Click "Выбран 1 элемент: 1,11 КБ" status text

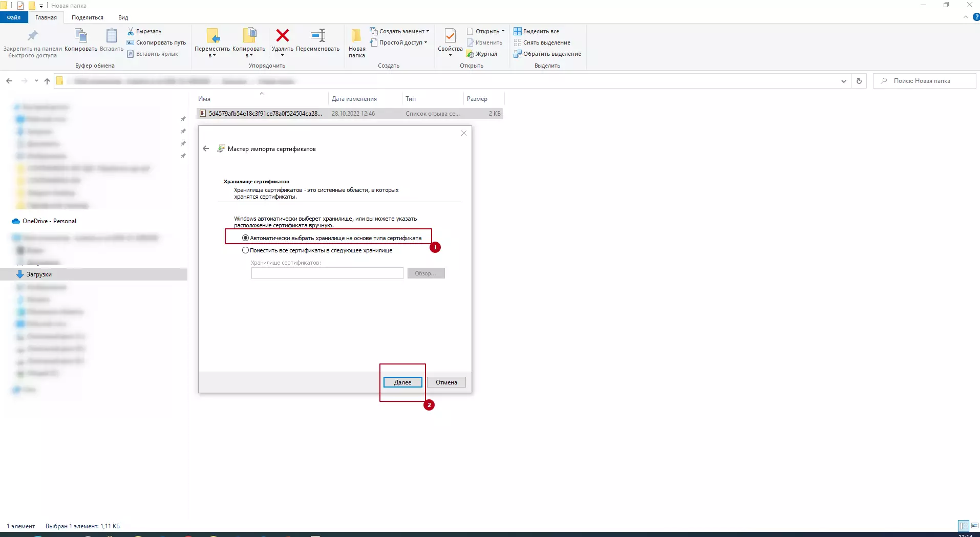82,526
